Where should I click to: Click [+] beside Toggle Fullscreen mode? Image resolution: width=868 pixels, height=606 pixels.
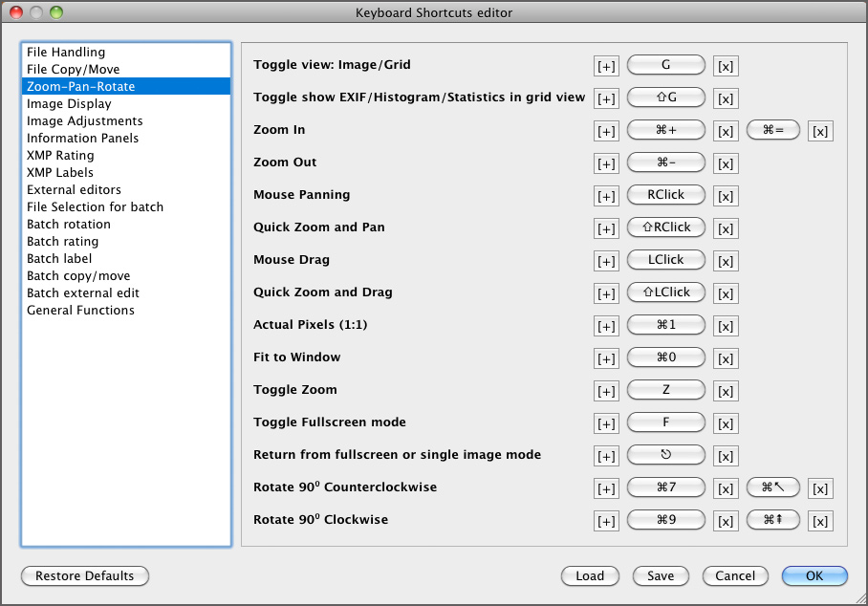[606, 423]
